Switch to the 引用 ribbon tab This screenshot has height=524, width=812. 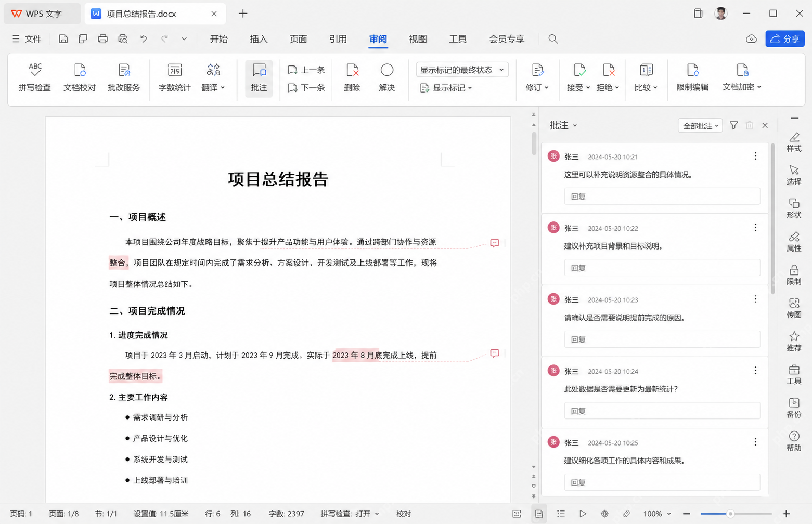click(338, 39)
